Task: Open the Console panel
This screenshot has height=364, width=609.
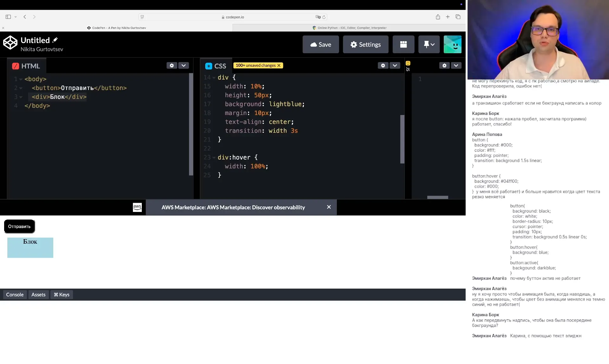Action: [15, 295]
